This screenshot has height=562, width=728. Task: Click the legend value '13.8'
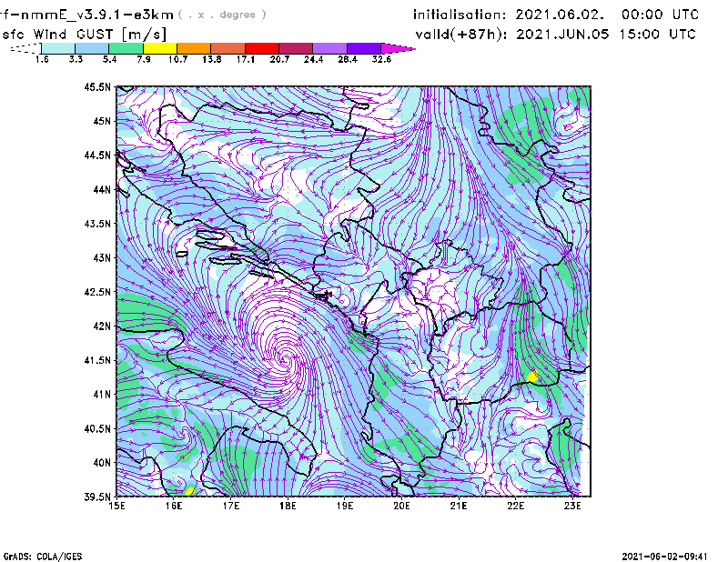[x=211, y=59]
